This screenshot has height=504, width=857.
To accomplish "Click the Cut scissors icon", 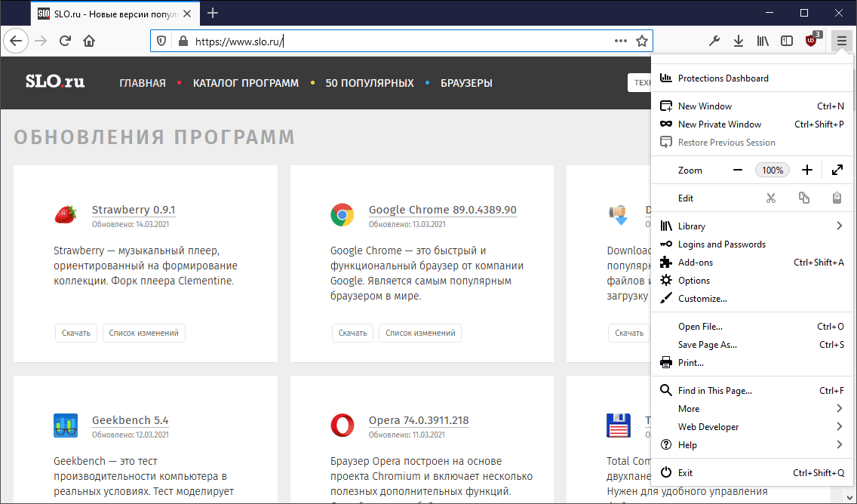I will click(771, 198).
